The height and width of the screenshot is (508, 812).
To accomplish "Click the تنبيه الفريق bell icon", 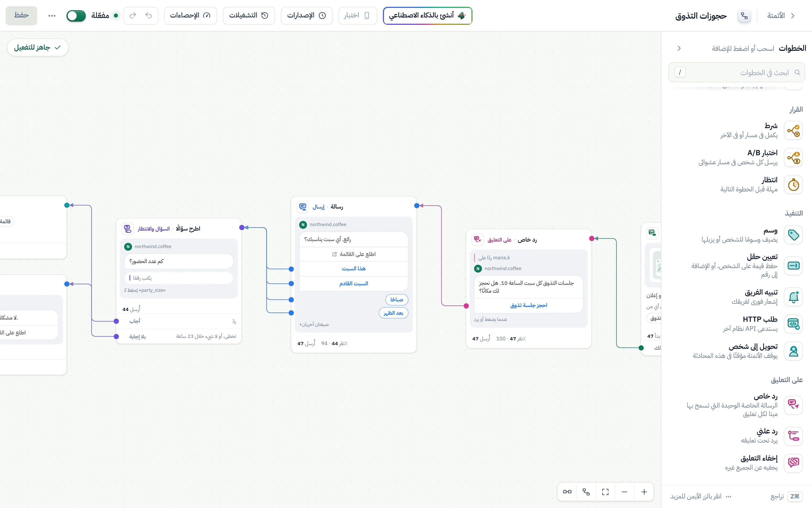I will (793, 297).
